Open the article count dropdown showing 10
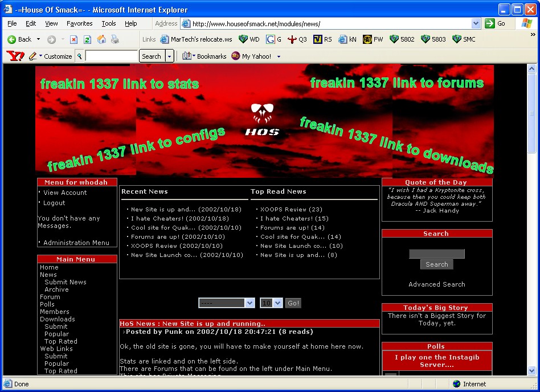Screen dimensions: 540x392 click(x=278, y=303)
